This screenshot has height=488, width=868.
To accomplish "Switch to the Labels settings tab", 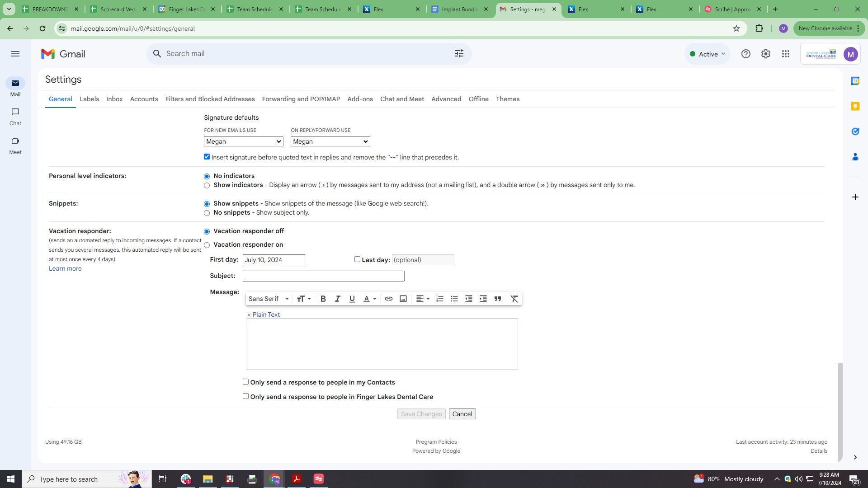I will tap(89, 99).
